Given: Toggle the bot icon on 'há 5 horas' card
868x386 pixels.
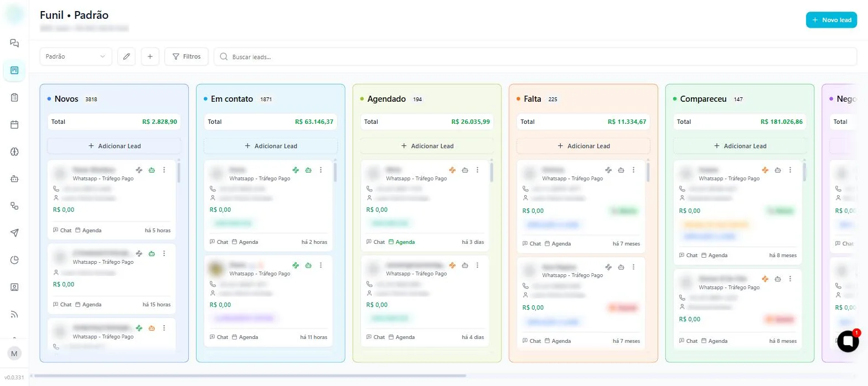Looking at the screenshot, I should [x=152, y=170].
